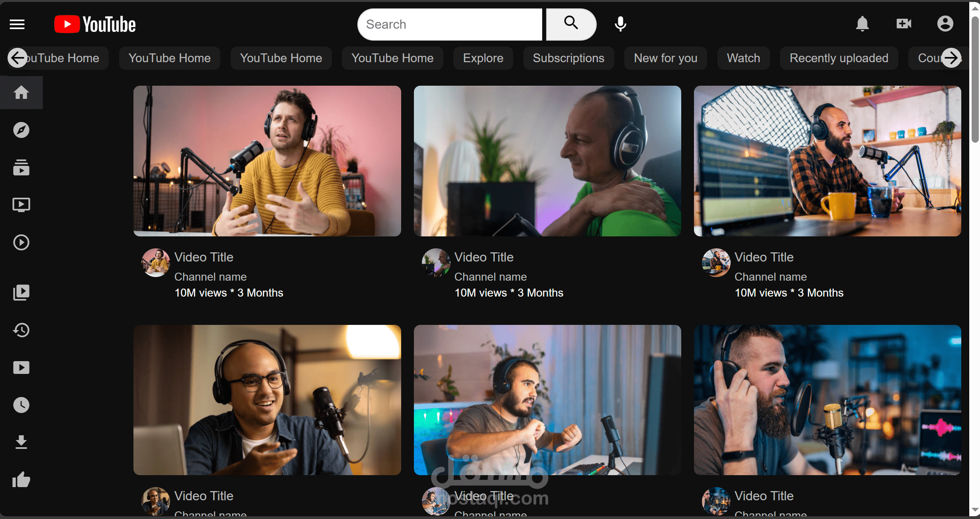This screenshot has height=519, width=980.
Task: Go to Home in the sidebar
Action: pos(21,92)
